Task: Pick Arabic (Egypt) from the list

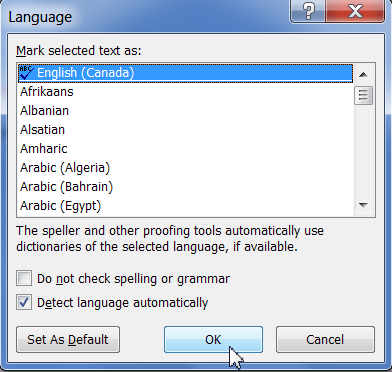Action: 186,206
